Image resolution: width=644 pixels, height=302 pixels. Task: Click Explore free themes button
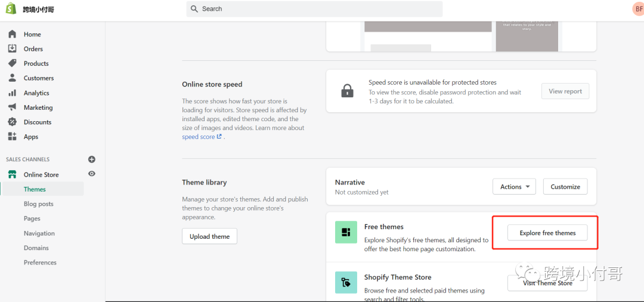click(547, 233)
